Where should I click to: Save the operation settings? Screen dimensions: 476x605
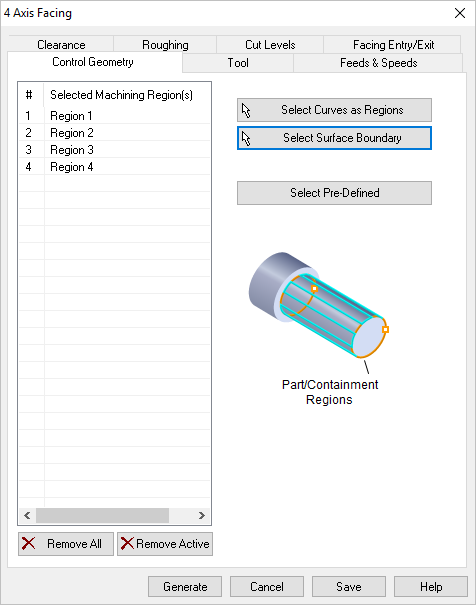[349, 587]
